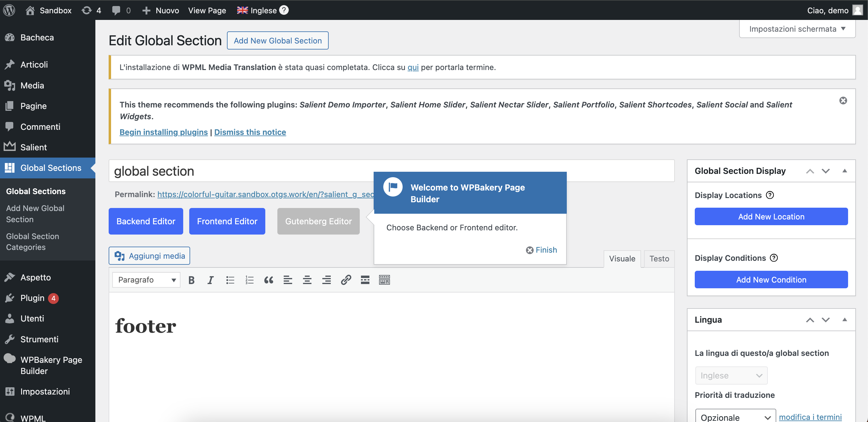
Task: Click Dismiss this notice link
Action: click(250, 132)
